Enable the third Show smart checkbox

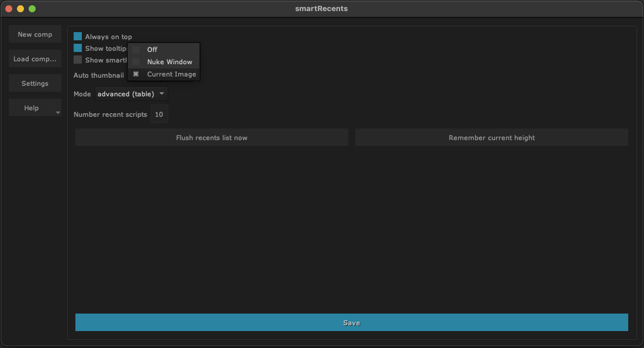point(78,60)
